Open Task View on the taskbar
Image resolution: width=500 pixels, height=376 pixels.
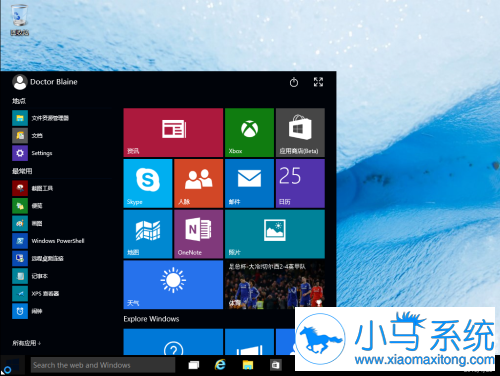point(194,365)
